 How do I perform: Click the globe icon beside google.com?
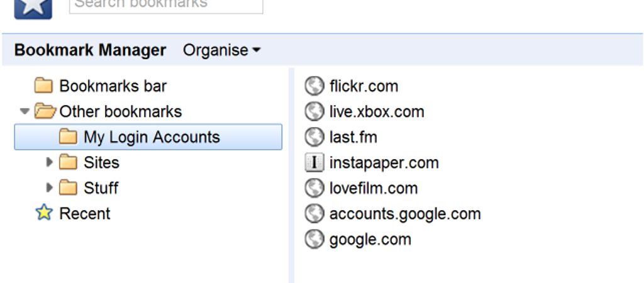(x=314, y=239)
